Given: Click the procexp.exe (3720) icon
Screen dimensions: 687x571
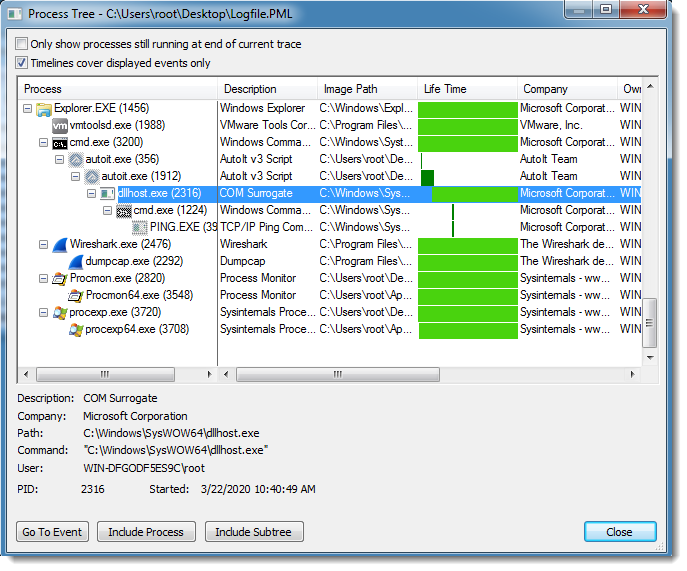Looking at the screenshot, I should click(60, 313).
